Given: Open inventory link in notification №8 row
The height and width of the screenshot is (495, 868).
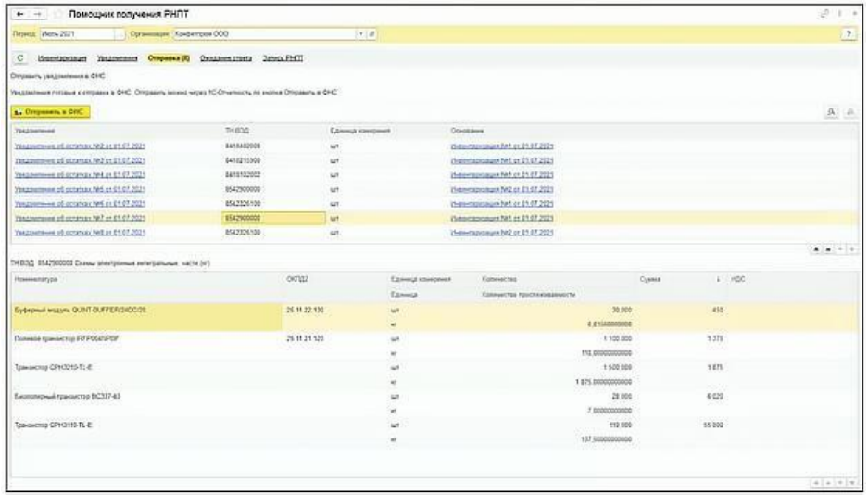Looking at the screenshot, I should coord(502,233).
